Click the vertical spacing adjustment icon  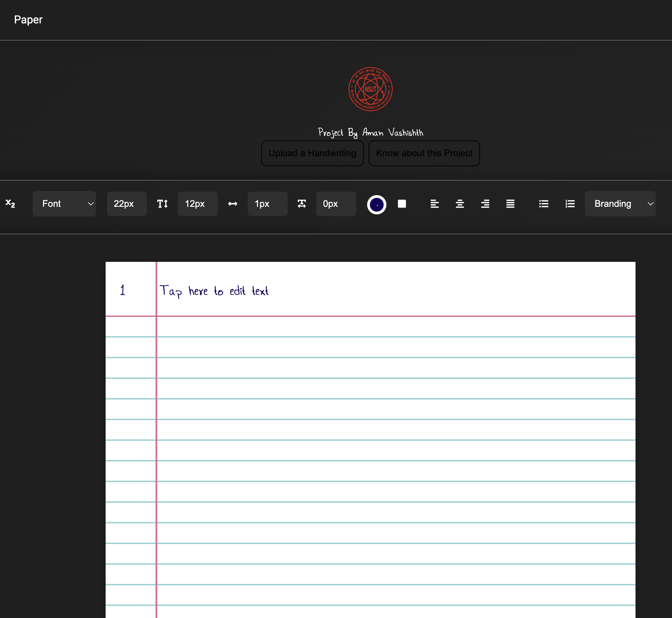pyautogui.click(x=301, y=204)
